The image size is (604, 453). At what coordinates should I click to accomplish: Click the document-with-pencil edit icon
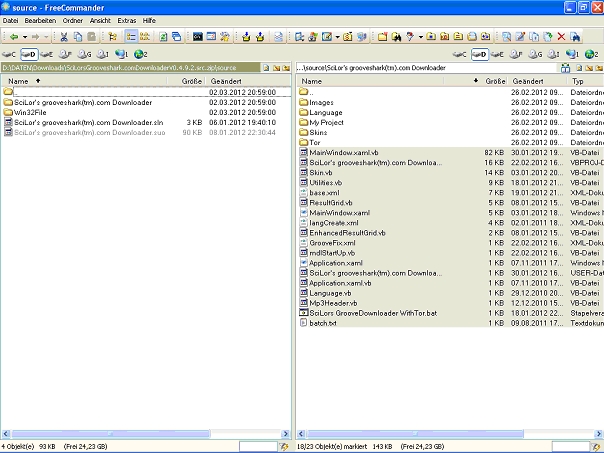click(327, 37)
